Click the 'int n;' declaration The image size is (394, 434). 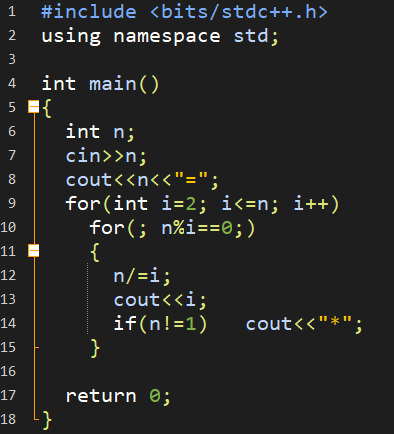(100, 132)
